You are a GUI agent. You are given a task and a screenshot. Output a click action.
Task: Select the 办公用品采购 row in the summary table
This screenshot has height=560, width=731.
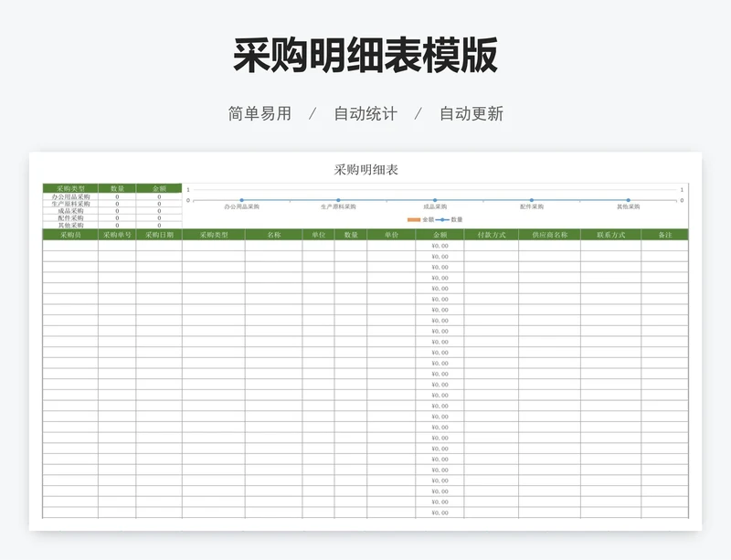point(111,196)
